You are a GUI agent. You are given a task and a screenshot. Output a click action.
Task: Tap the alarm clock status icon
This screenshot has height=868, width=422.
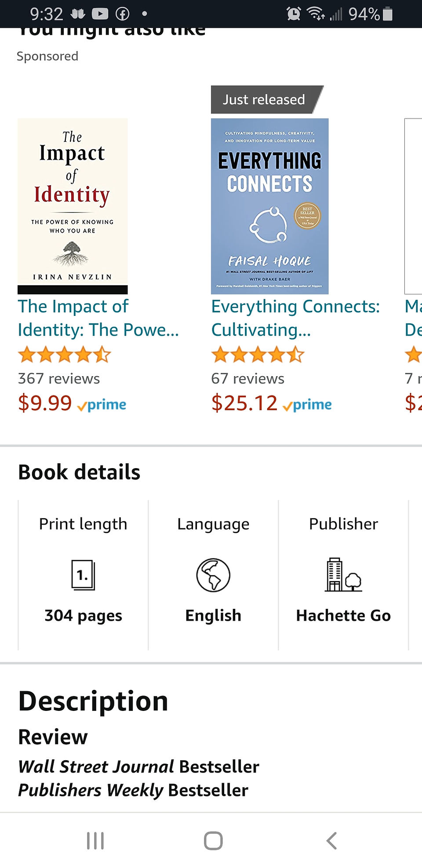[x=294, y=14]
